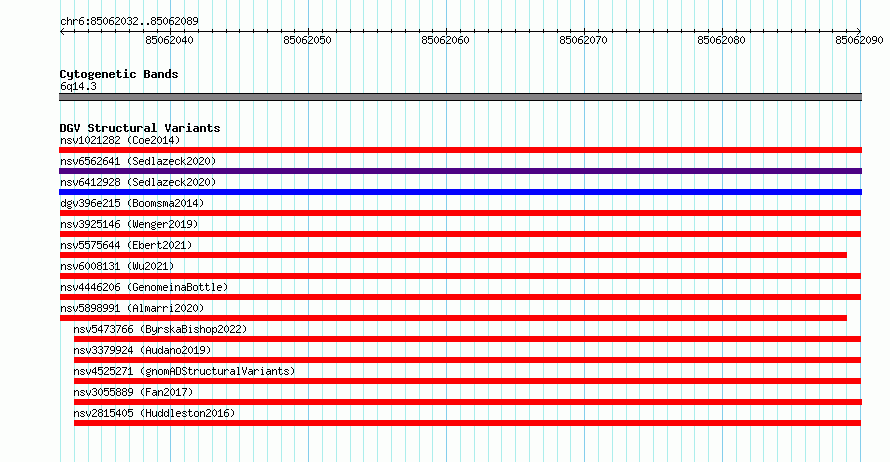Open nsv3055889 (Fan2017) label
The height and width of the screenshot is (462, 890).
(x=133, y=392)
